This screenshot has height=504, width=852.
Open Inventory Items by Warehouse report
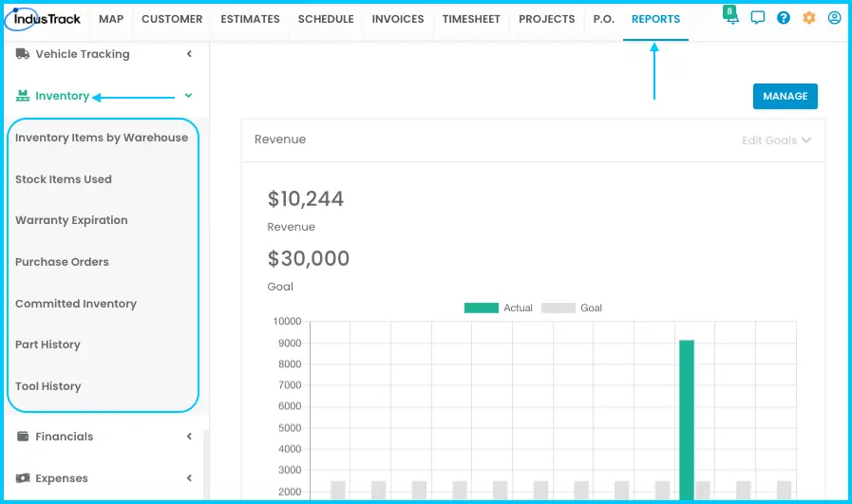coord(102,138)
